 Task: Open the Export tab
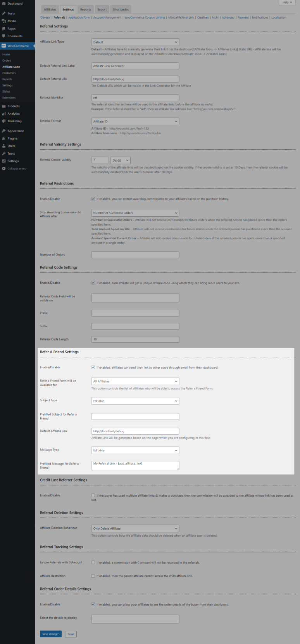click(x=102, y=9)
